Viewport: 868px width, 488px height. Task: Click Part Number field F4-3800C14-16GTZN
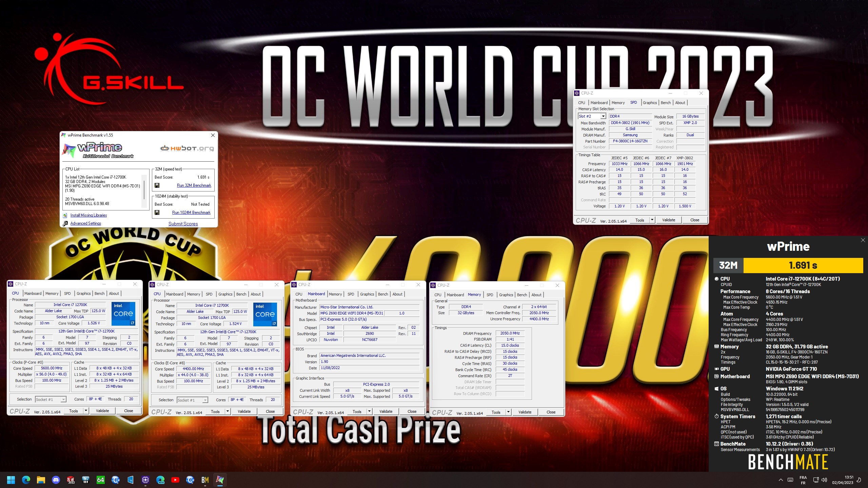[x=630, y=141]
